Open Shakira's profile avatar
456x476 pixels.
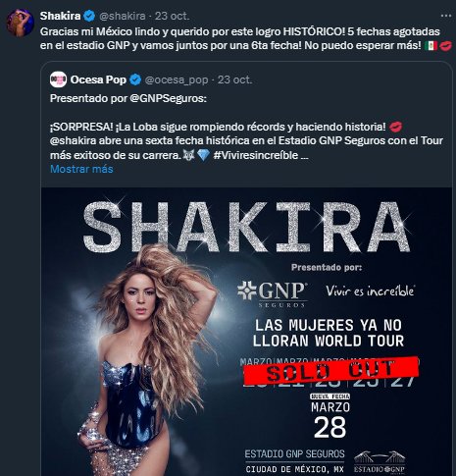click(x=21, y=23)
